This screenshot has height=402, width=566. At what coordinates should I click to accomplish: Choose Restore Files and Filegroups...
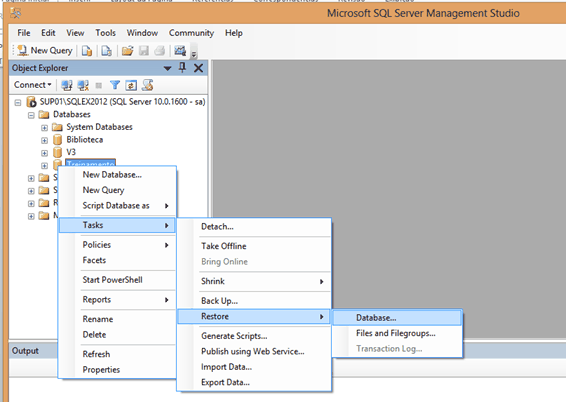click(x=397, y=333)
